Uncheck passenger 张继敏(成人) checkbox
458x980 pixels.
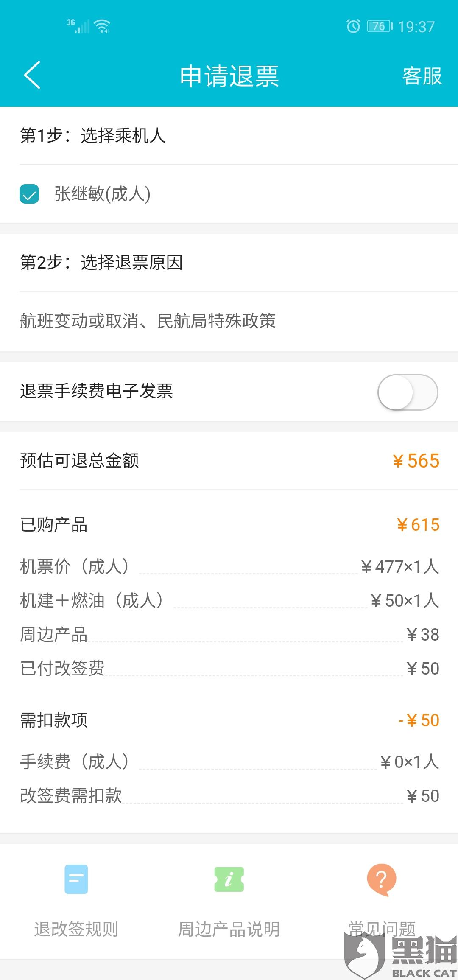point(29,194)
